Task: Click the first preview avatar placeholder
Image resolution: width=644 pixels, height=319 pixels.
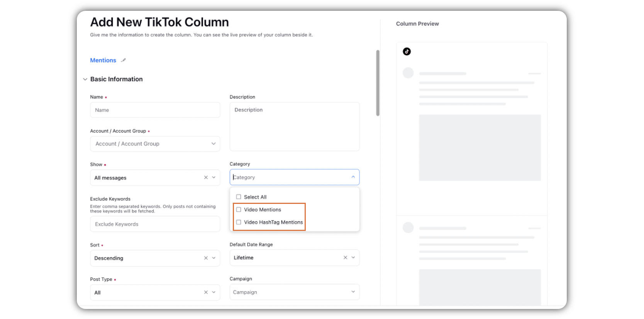Action: pos(408,73)
